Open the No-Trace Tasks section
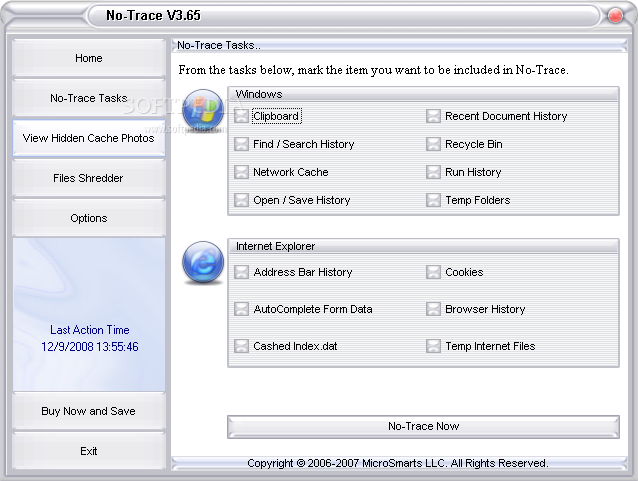This screenshot has height=481, width=638. [89, 98]
